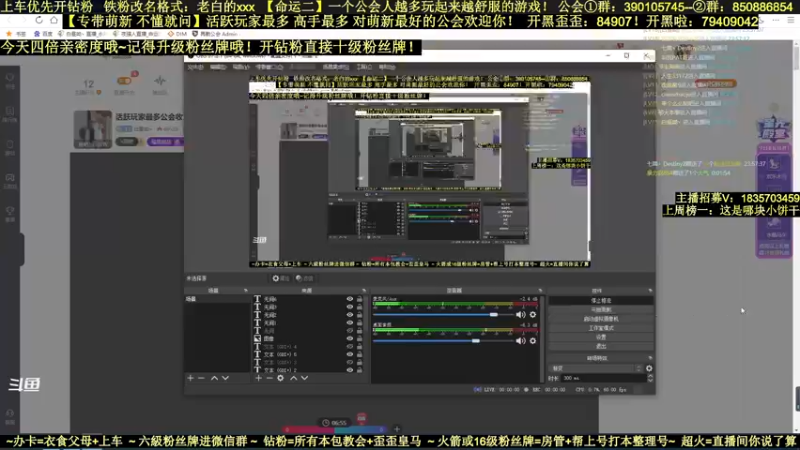This screenshot has height=450, width=800.
Task: Open OBS Settings button 设置
Action: click(x=601, y=337)
